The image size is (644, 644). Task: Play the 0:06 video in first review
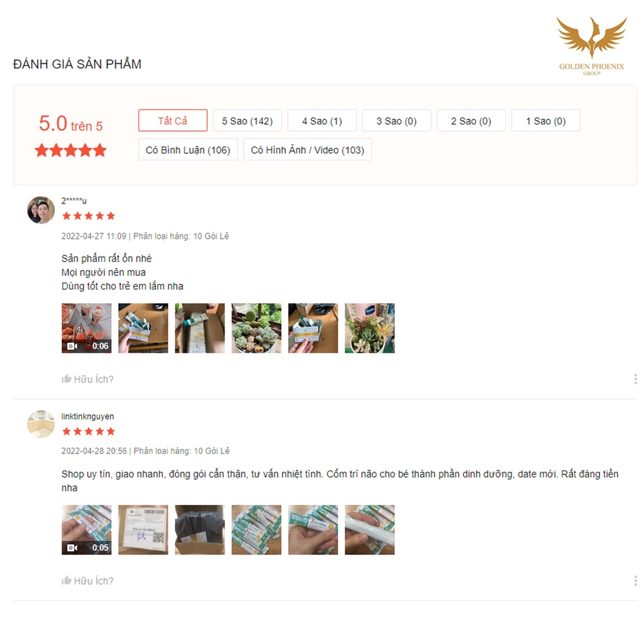[x=86, y=328]
